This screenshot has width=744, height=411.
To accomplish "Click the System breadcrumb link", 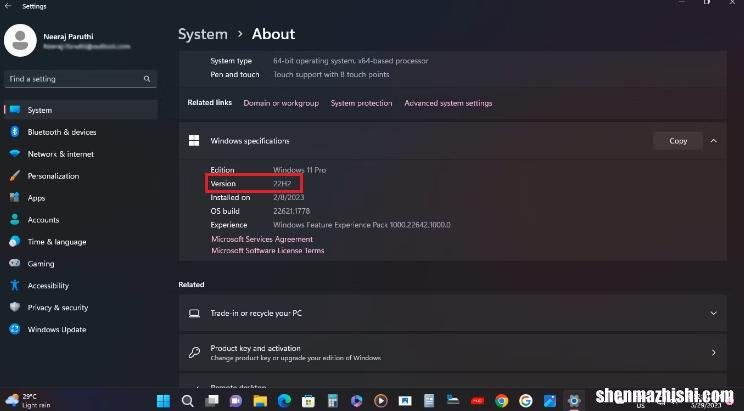I will (203, 34).
